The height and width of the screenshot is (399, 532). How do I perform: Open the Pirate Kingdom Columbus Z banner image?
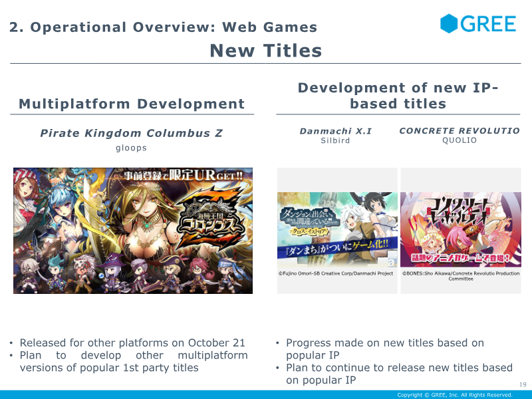coord(133,231)
